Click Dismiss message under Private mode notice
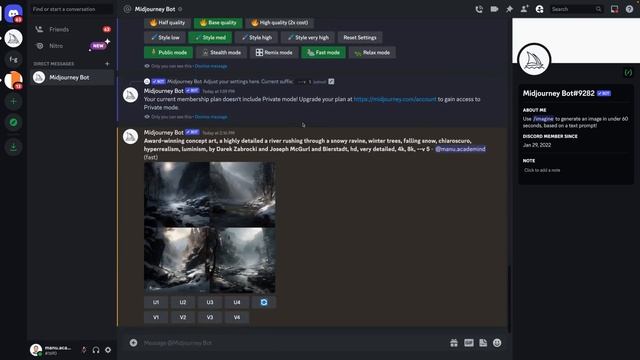 (211, 117)
